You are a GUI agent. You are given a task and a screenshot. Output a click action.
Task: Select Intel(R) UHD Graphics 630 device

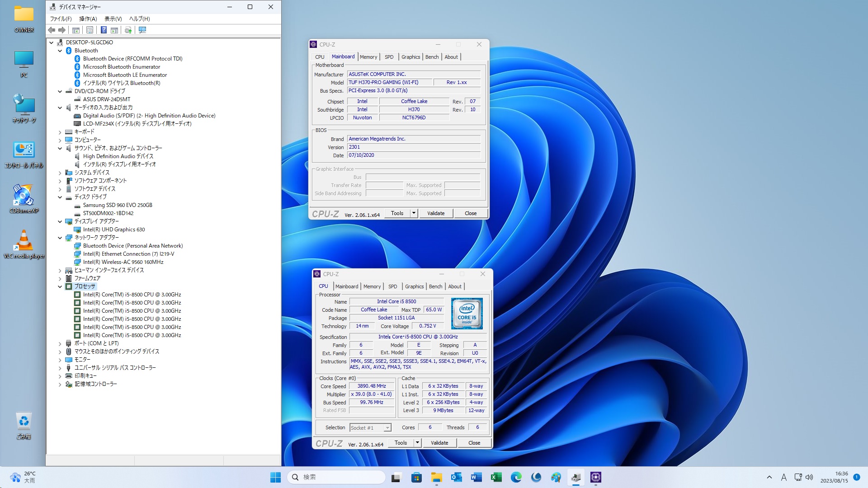[x=113, y=230]
